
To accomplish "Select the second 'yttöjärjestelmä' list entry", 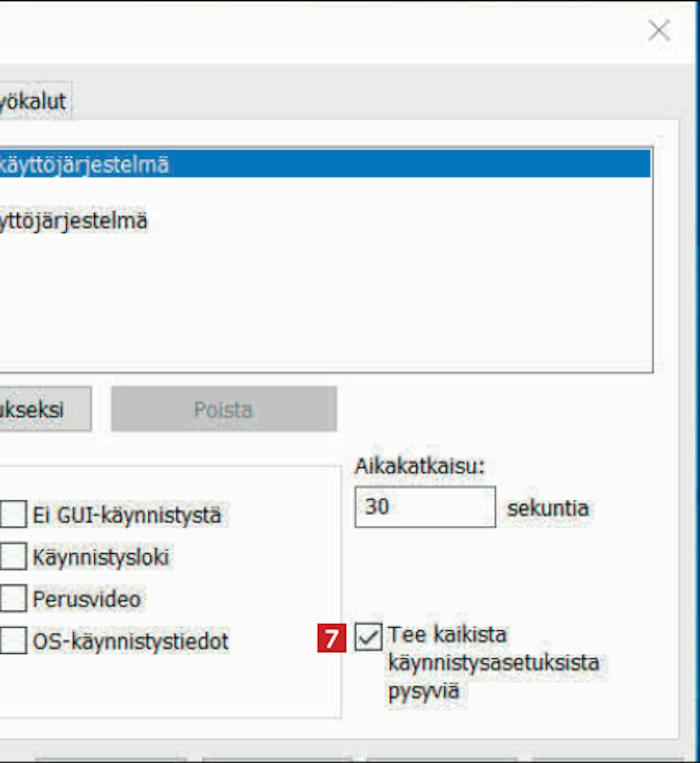I will tap(73, 220).
